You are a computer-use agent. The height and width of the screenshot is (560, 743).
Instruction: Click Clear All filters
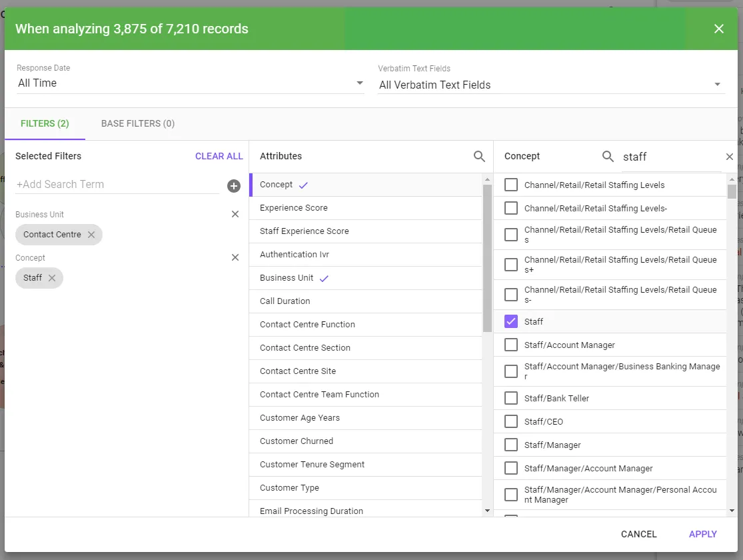point(219,156)
